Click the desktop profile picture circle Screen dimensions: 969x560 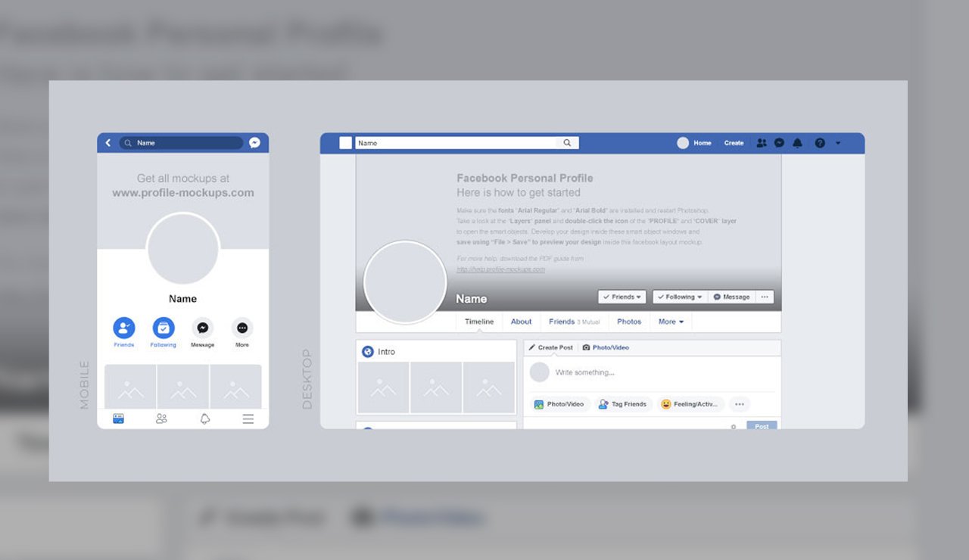pyautogui.click(x=405, y=282)
